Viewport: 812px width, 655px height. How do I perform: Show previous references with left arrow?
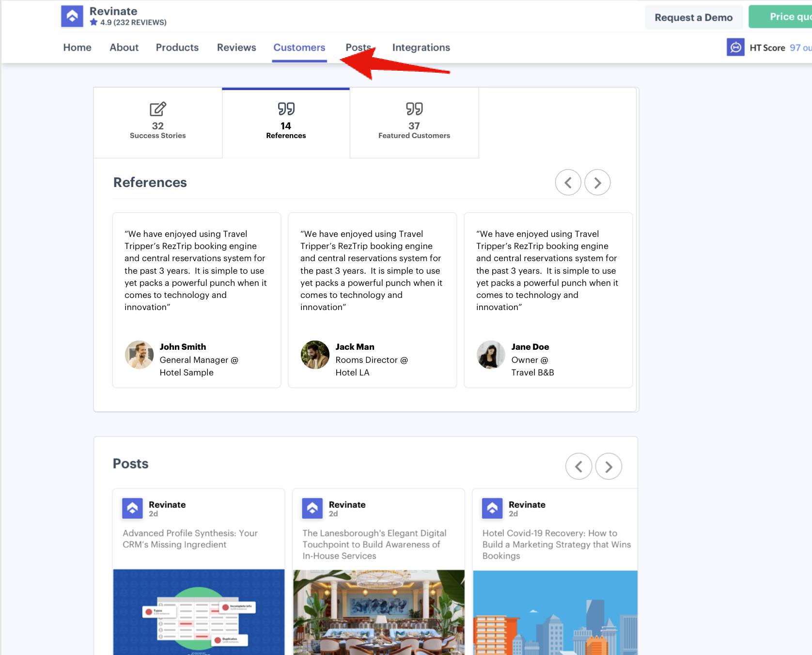pos(568,183)
